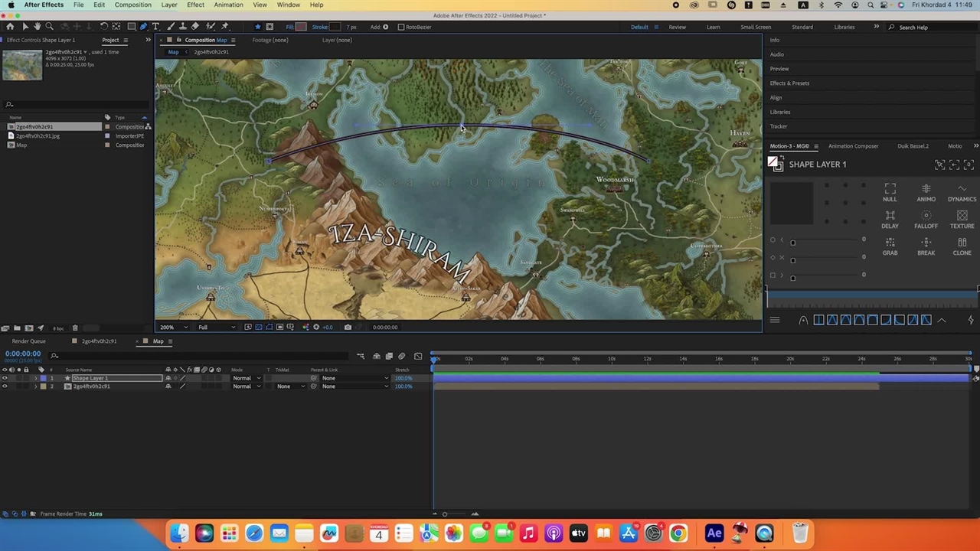Launch Chrome from the dock
Viewport: 980px width, 551px height.
pos(678,533)
